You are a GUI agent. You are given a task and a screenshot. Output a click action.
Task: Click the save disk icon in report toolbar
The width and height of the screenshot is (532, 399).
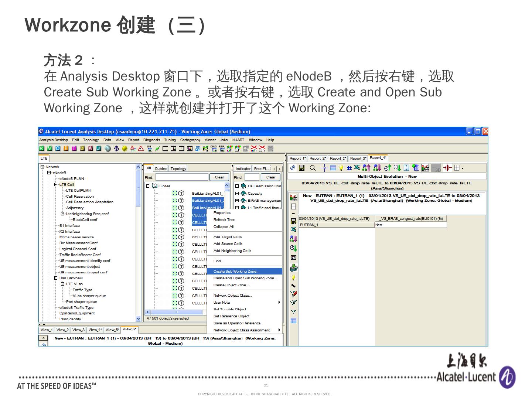click(x=302, y=168)
